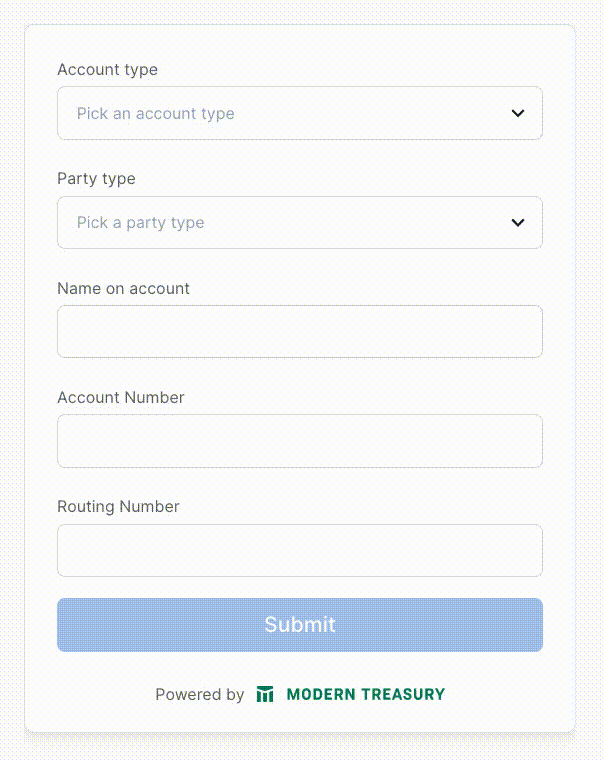Viewport: 604px width, 760px height.
Task: Expand the Party type dropdown
Action: [299, 222]
